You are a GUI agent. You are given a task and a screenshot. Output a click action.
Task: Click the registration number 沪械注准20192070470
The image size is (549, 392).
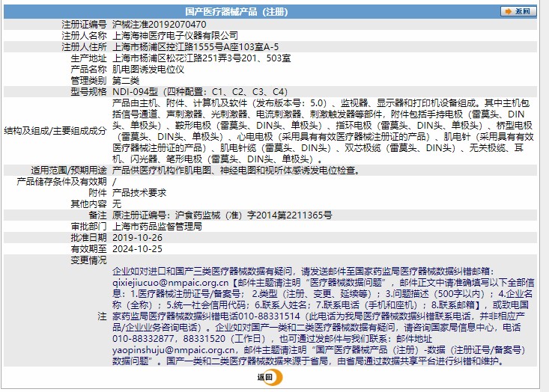(x=160, y=25)
